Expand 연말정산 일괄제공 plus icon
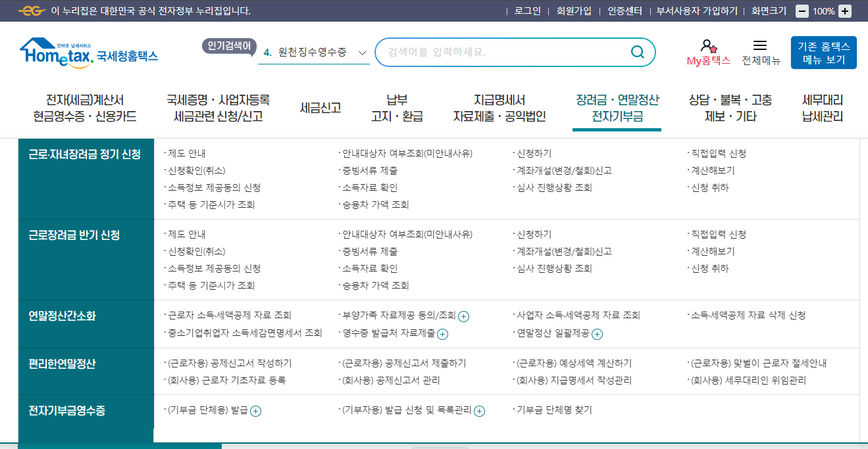 coord(596,334)
